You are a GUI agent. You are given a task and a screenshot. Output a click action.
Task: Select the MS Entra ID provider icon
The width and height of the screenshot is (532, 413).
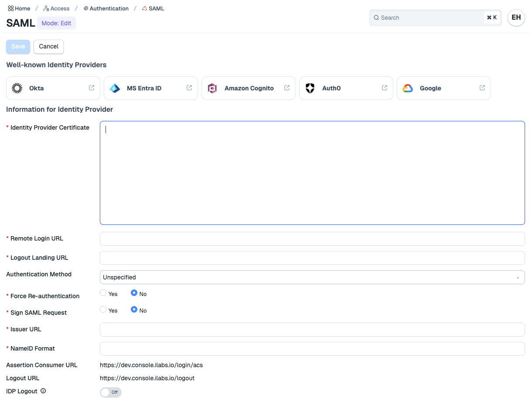point(114,88)
